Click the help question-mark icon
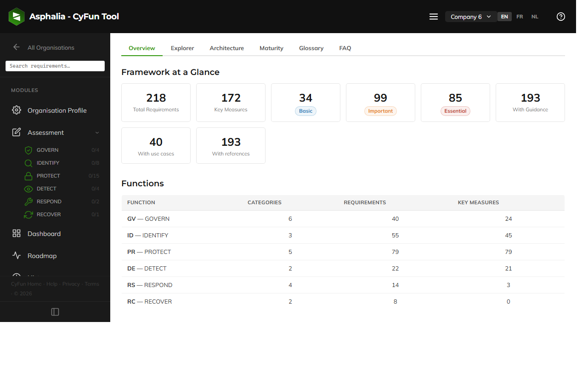This screenshot has height=368, width=588. coord(560,17)
